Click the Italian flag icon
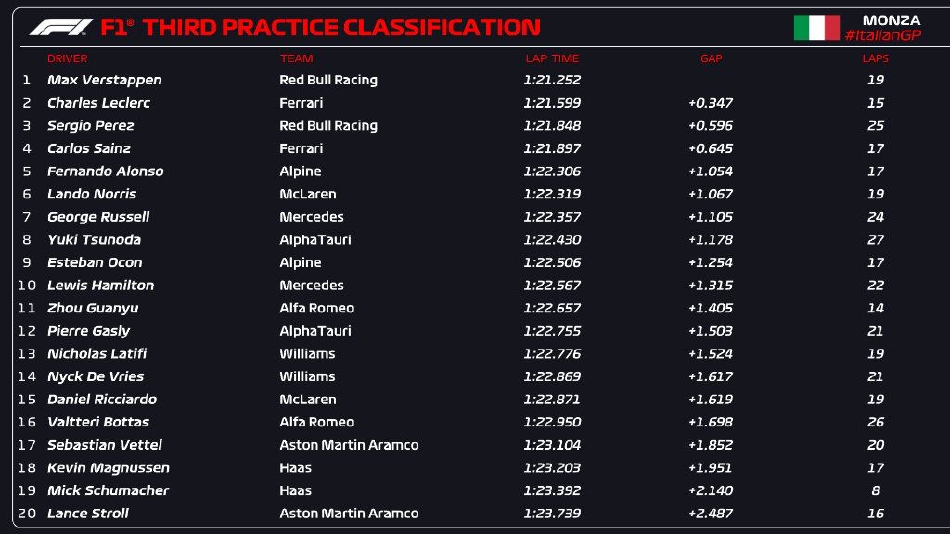Viewport: 950px width, 534px height. click(816, 28)
